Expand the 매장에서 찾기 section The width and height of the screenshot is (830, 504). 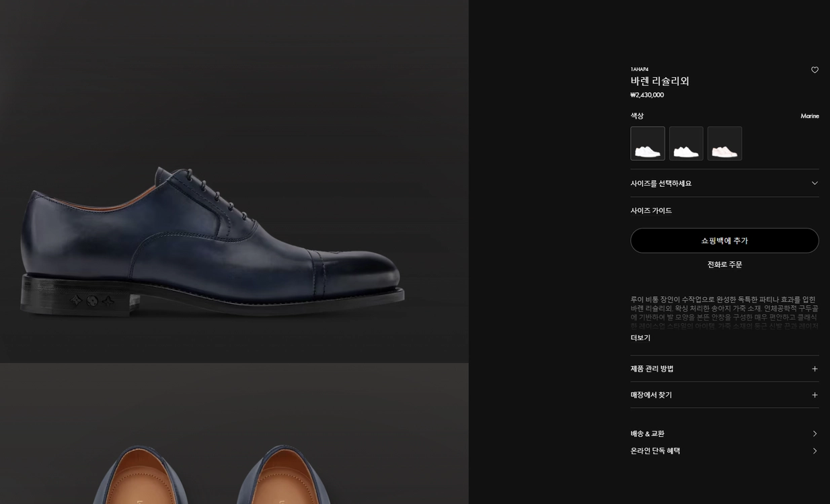point(724,395)
